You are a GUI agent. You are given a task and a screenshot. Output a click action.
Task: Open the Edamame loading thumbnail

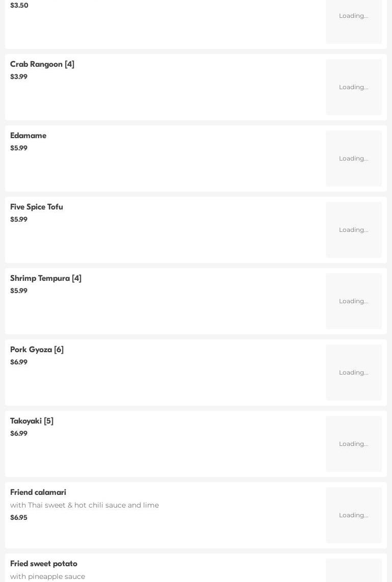[x=353, y=158]
